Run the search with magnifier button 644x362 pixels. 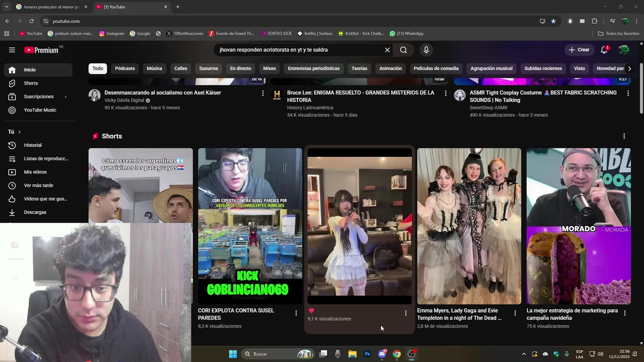pos(404,50)
